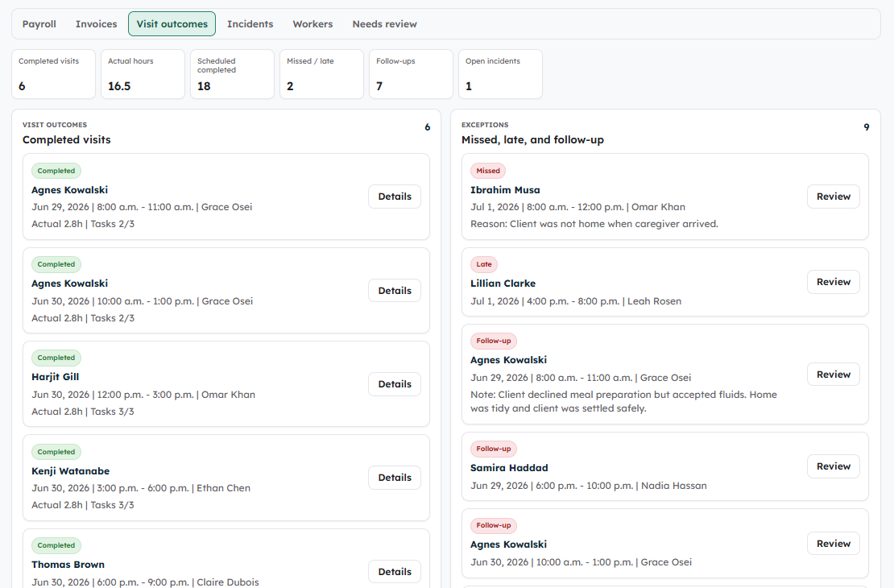Screen dimensions: 894x588
Task: Open the Workers tab
Action: (x=312, y=24)
